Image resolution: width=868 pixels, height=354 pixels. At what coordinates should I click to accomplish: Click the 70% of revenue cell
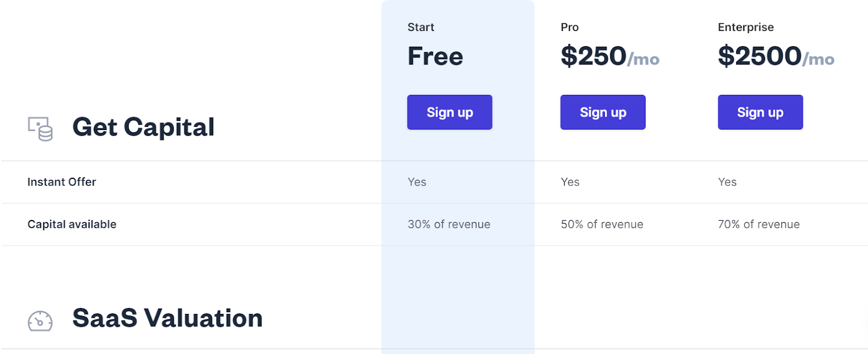(758, 224)
